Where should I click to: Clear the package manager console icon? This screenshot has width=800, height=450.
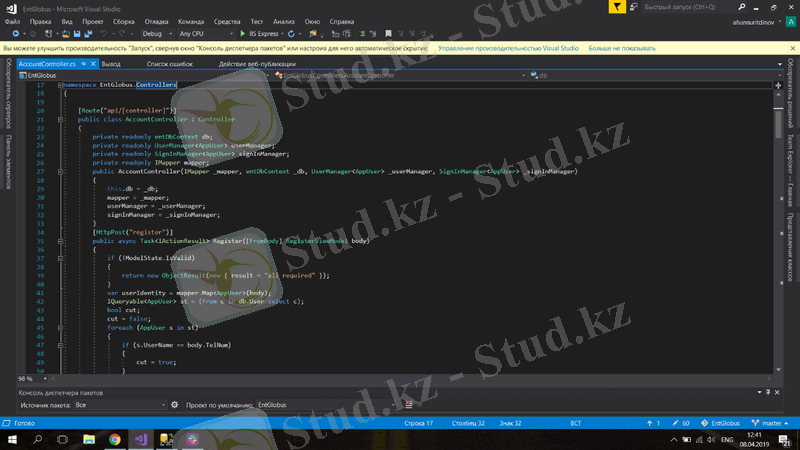click(409, 405)
